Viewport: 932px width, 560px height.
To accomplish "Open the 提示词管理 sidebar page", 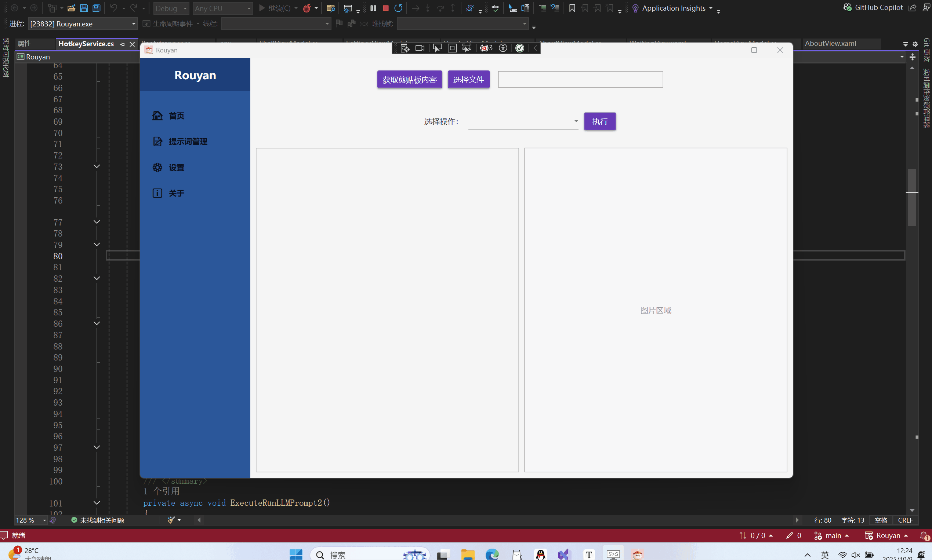I will pyautogui.click(x=188, y=142).
